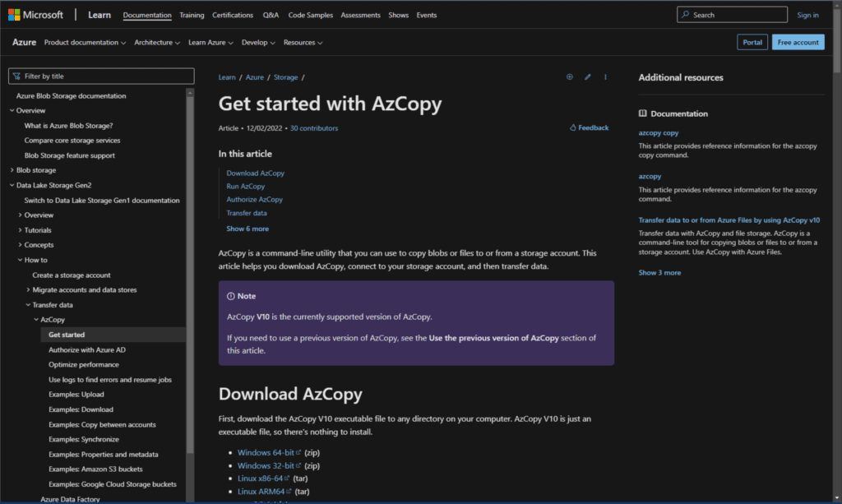
Task: Open Examples: Upload tree item
Action: pos(76,394)
